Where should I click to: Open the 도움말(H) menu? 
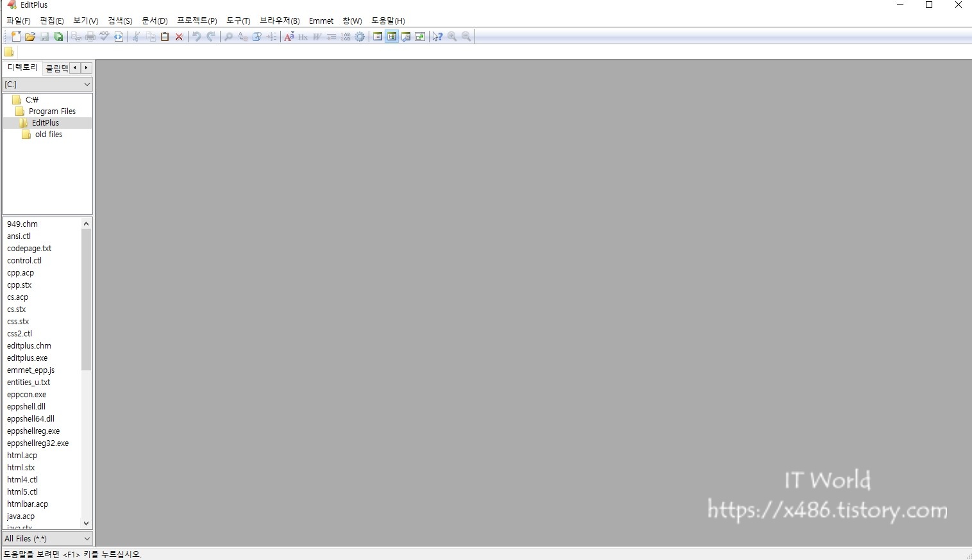(x=389, y=21)
